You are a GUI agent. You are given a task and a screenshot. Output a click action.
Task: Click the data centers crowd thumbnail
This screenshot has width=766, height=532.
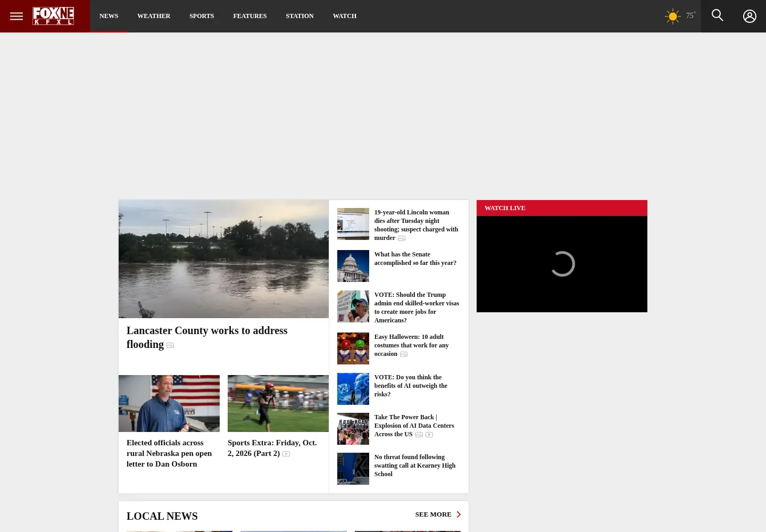(353, 429)
